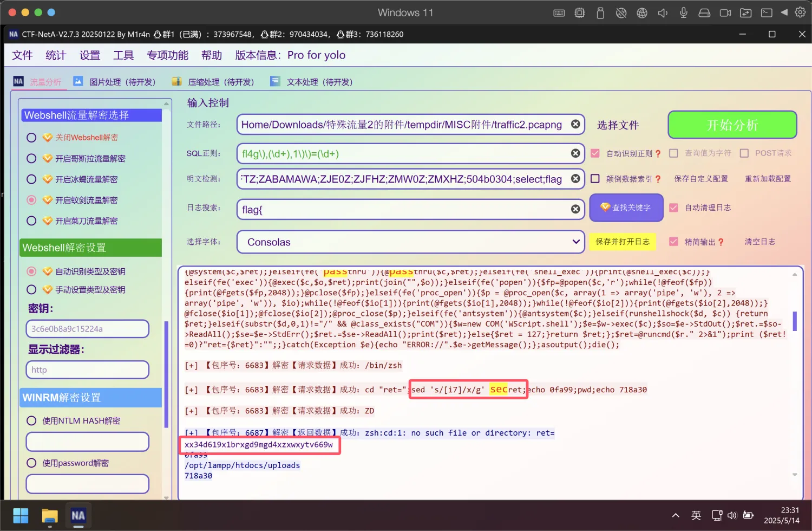Select 使用password解密 radio button
This screenshot has height=531, width=812.
(x=31, y=463)
